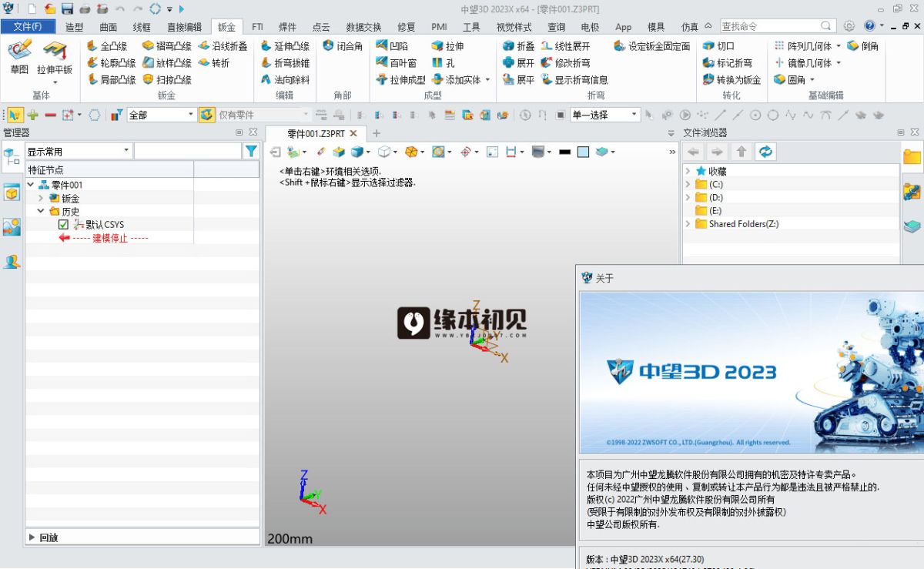Screen dimensions: 924x569
Task: Select the 百叶窗 louver tool
Action: click(396, 63)
